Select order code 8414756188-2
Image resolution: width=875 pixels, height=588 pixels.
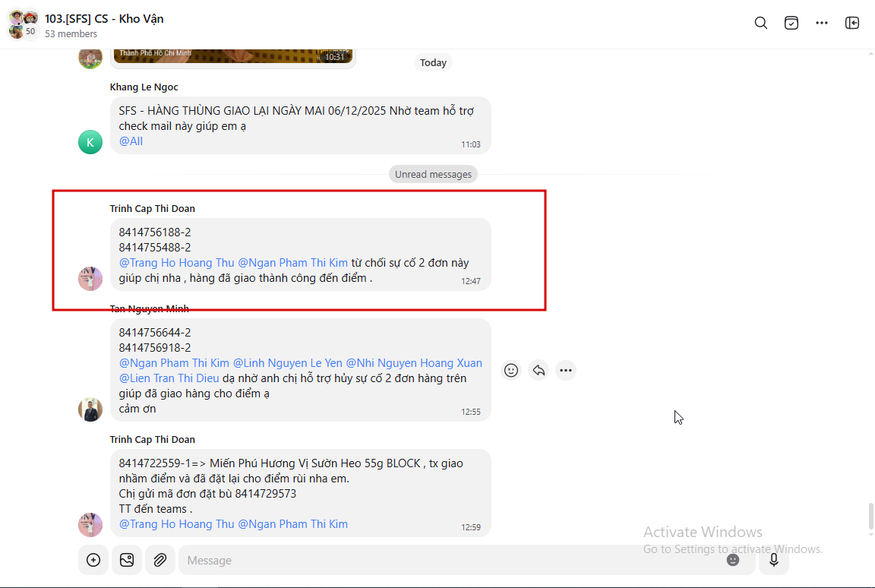155,232
